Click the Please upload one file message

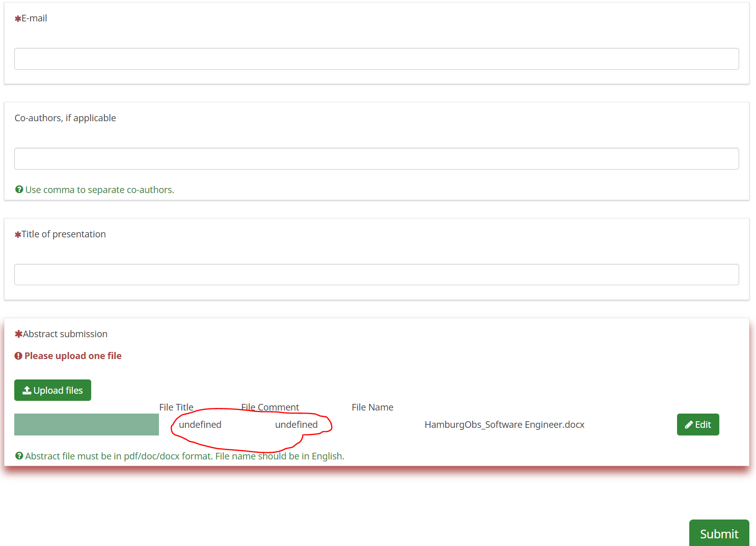(x=73, y=356)
